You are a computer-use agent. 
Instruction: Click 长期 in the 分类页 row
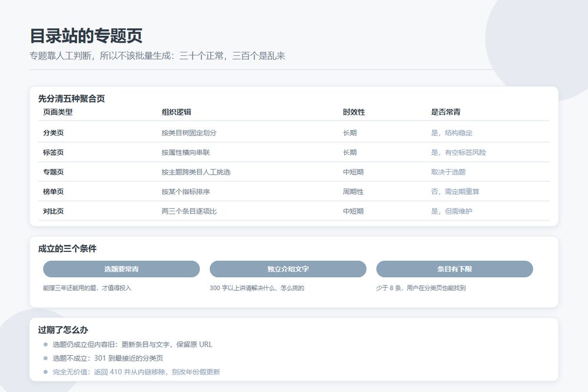[349, 132]
